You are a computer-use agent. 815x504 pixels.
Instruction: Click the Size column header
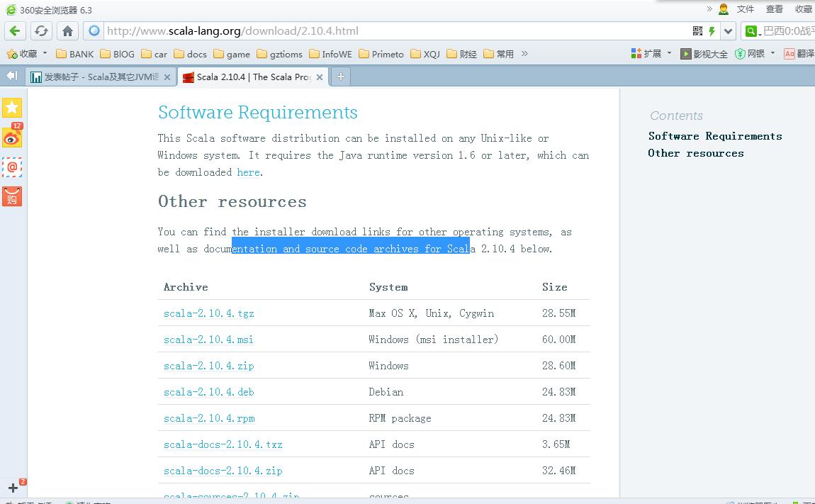(x=555, y=287)
